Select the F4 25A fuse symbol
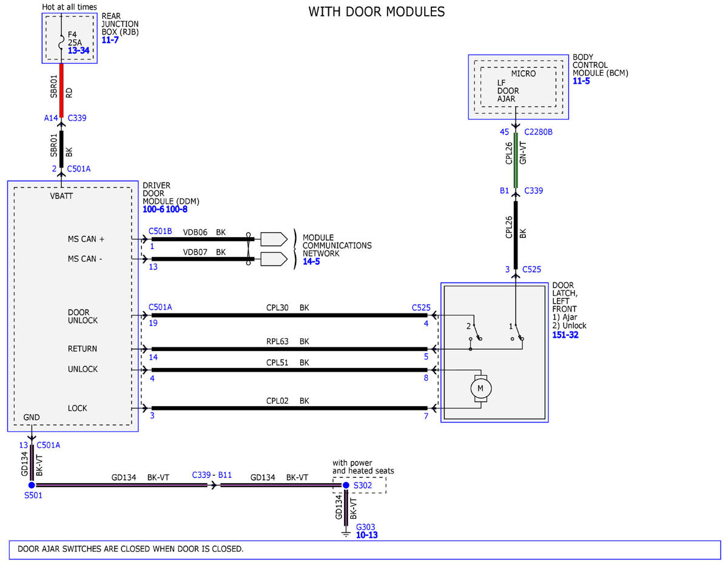The width and height of the screenshot is (728, 562). [x=61, y=44]
